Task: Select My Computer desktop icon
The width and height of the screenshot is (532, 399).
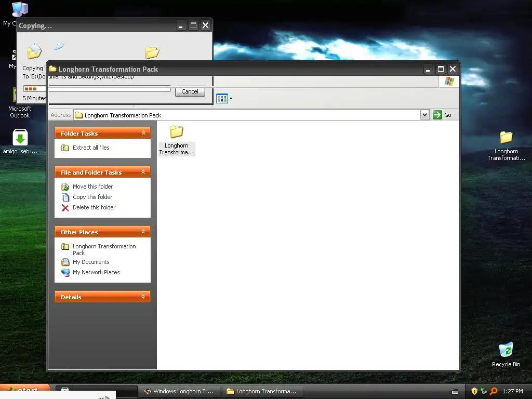Action: (20, 9)
